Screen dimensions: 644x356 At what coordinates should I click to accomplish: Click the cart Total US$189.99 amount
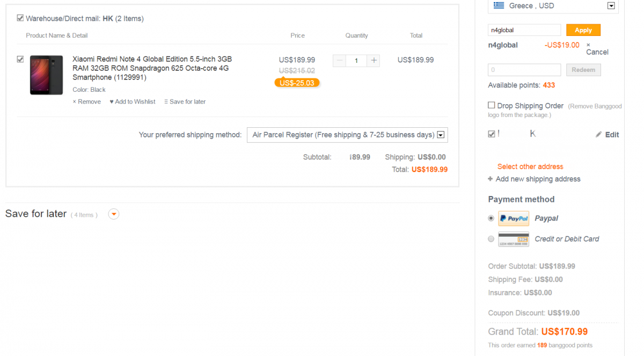pos(429,169)
